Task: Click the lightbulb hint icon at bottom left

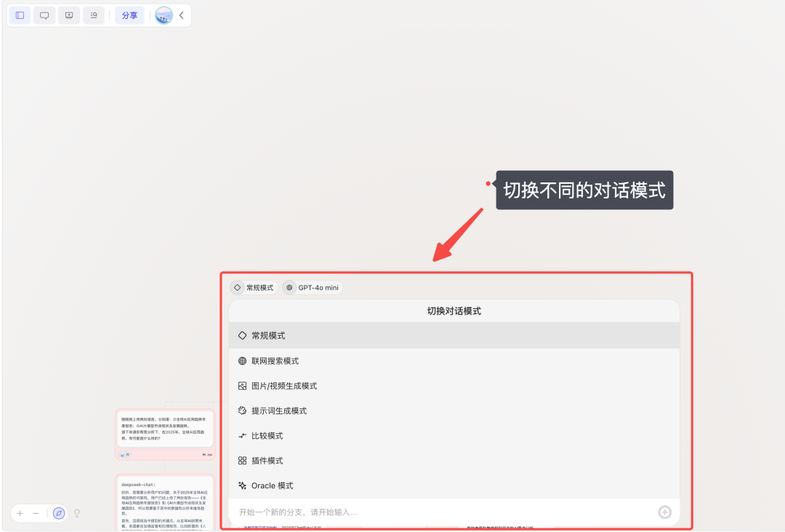Action: tap(77, 513)
